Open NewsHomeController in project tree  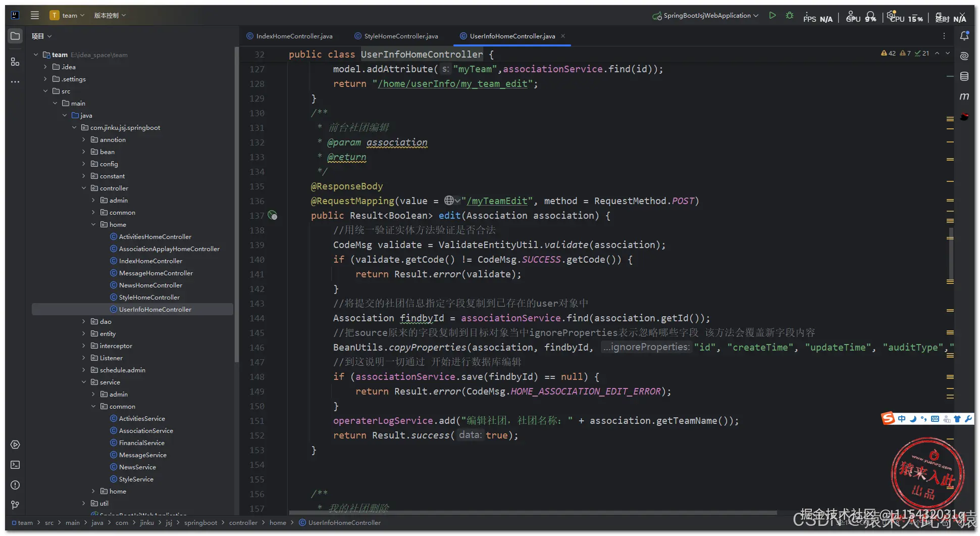click(x=150, y=285)
